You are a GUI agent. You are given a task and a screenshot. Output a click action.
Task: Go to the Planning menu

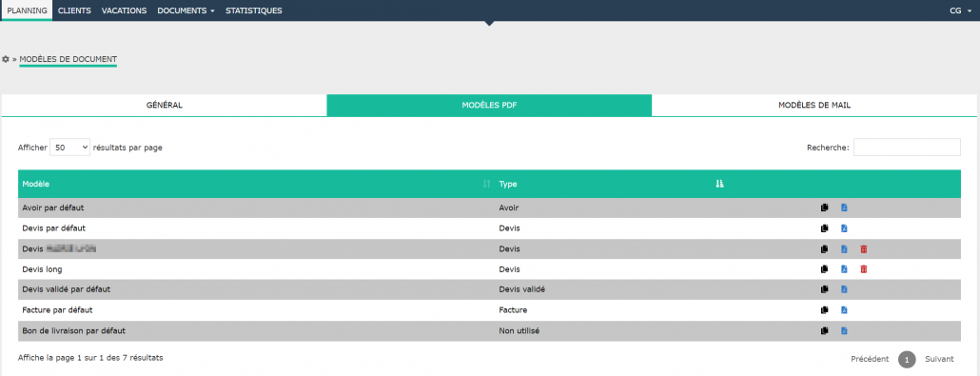pyautogui.click(x=27, y=10)
